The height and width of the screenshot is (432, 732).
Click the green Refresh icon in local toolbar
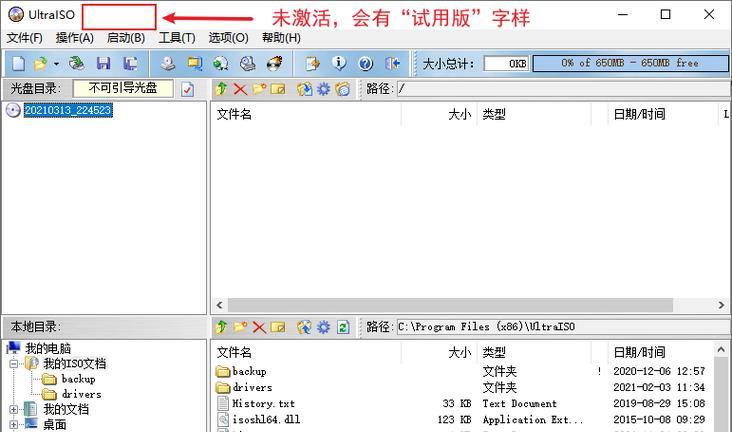click(343, 327)
